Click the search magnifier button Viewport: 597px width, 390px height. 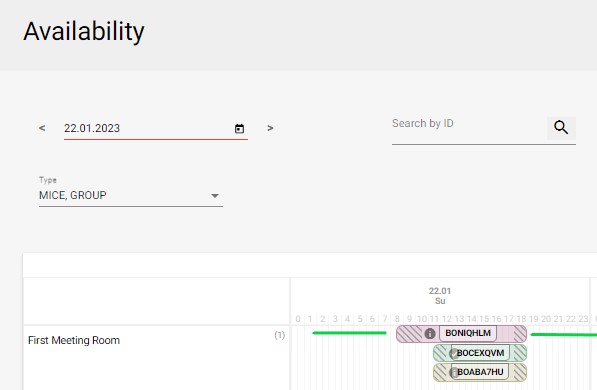(561, 128)
